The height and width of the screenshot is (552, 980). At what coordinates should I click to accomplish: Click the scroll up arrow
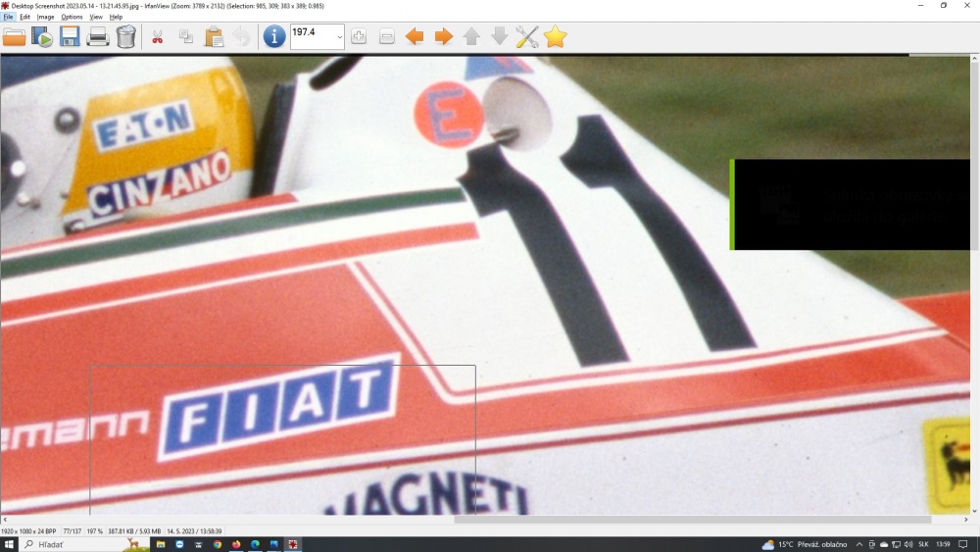[x=974, y=58]
